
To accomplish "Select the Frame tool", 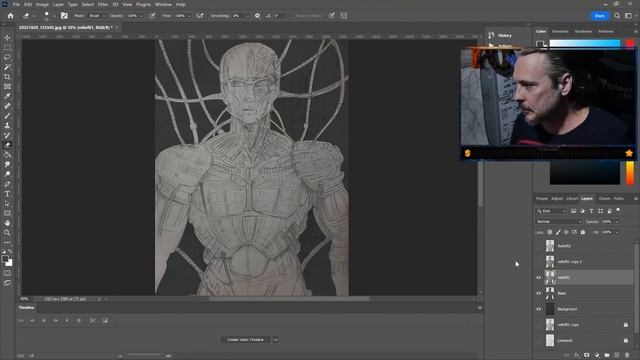I will point(7,87).
